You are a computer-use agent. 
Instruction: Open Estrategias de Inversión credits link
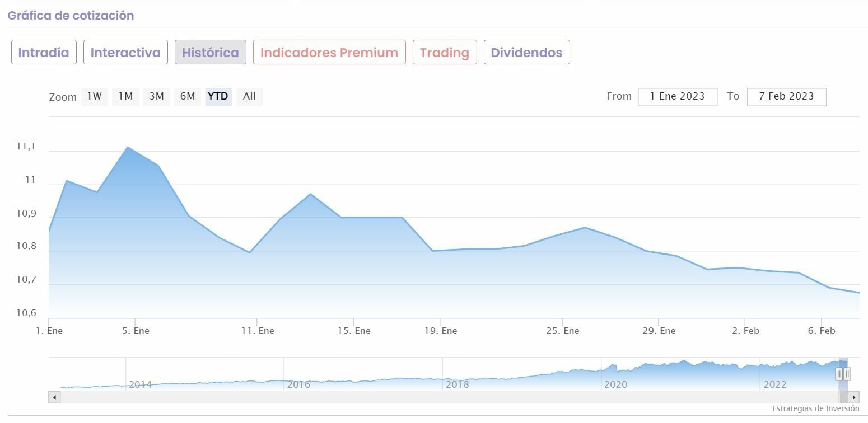point(815,409)
